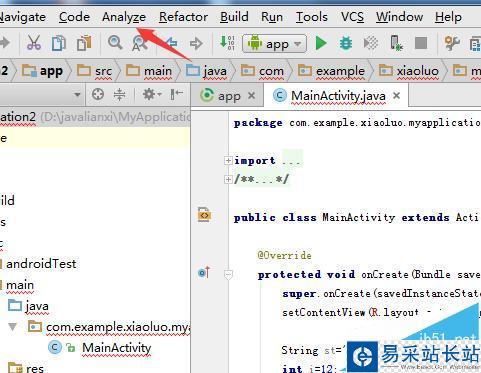This screenshot has width=481, height=373.
Task: Click the green Run button
Action: pos(321,43)
